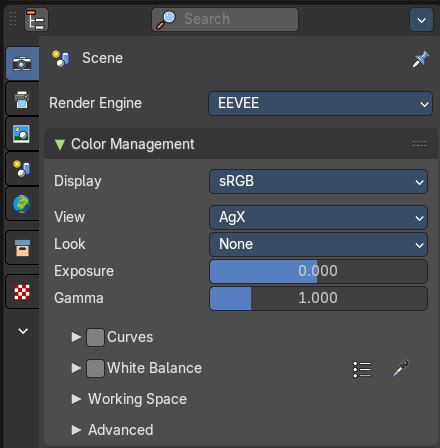440x448 pixels.
Task: Open the World properties globe tab
Action: [x=22, y=204]
